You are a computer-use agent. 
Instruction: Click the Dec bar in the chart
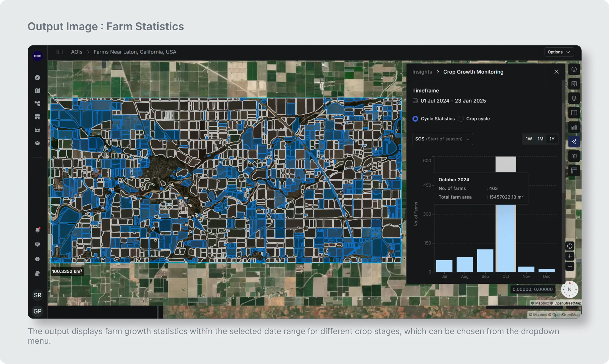(x=547, y=270)
